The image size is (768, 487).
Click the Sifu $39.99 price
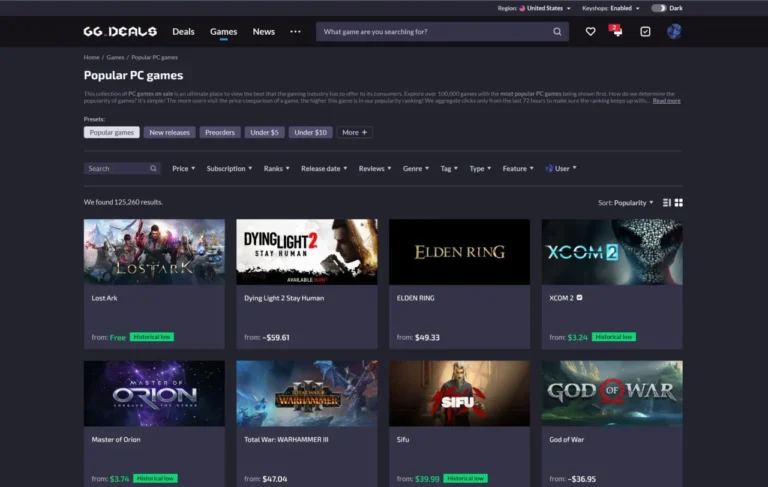pyautogui.click(x=427, y=479)
